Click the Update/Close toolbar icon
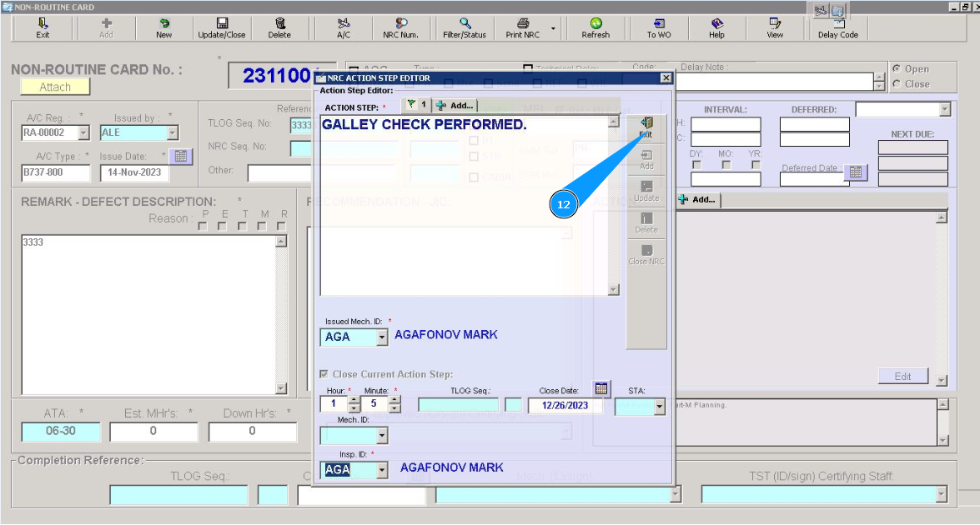The height and width of the screenshot is (525, 980). pos(222,28)
